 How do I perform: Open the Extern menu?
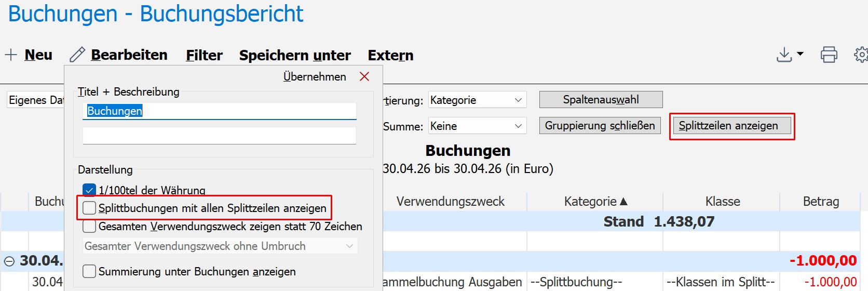tap(390, 55)
